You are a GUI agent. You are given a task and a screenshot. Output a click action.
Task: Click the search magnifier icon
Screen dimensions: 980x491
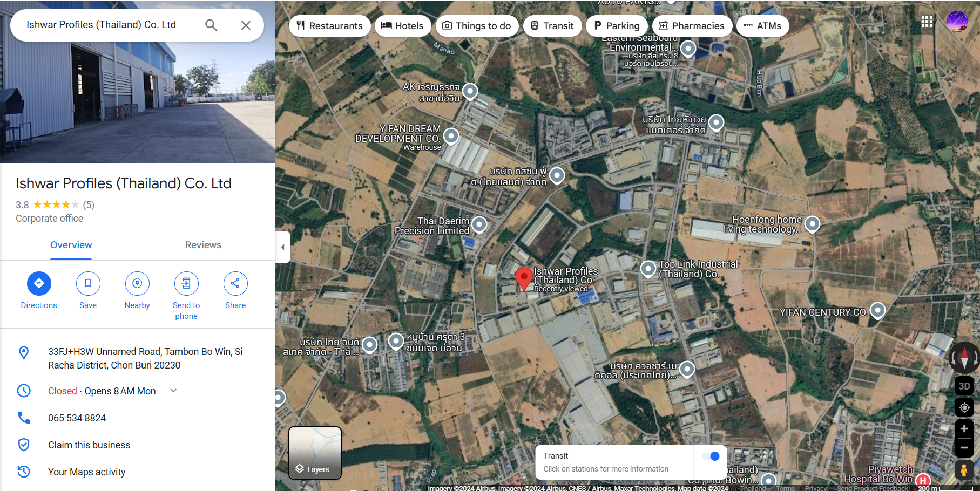[211, 25]
